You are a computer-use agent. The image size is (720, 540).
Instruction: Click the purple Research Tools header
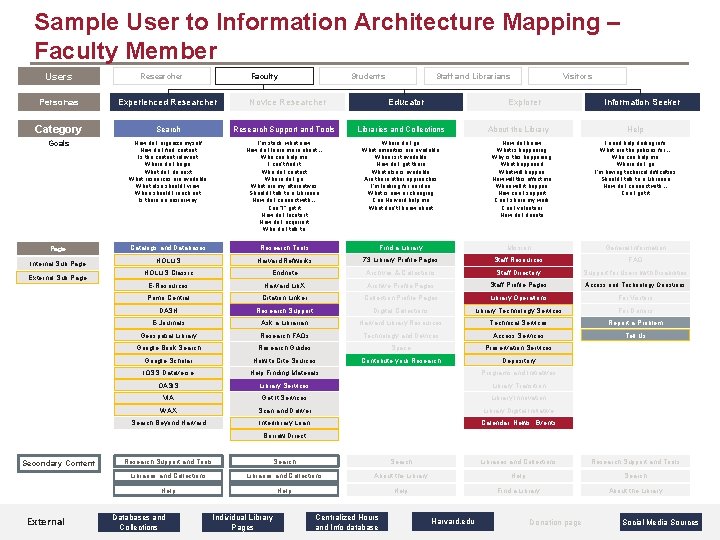coord(284,248)
